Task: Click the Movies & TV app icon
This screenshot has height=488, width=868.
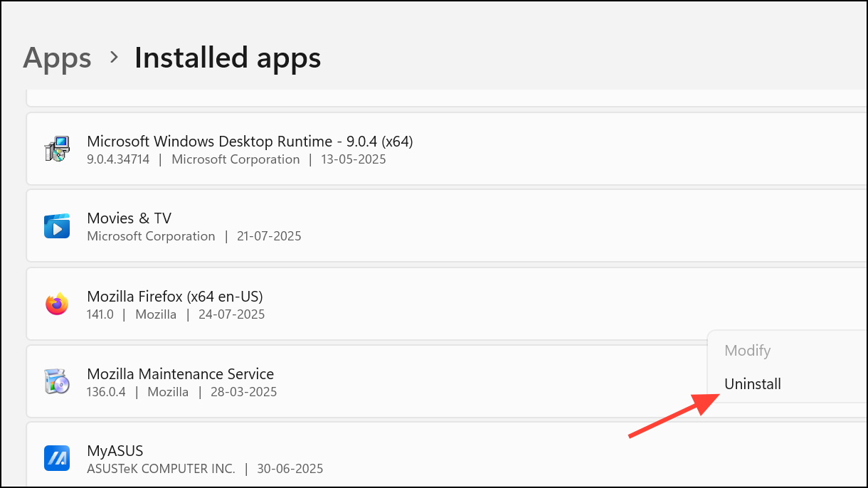Action: click(x=57, y=226)
